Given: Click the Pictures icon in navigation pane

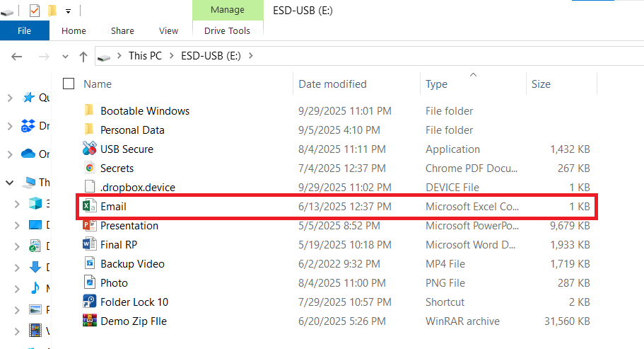Looking at the screenshot, I should pyautogui.click(x=35, y=309).
